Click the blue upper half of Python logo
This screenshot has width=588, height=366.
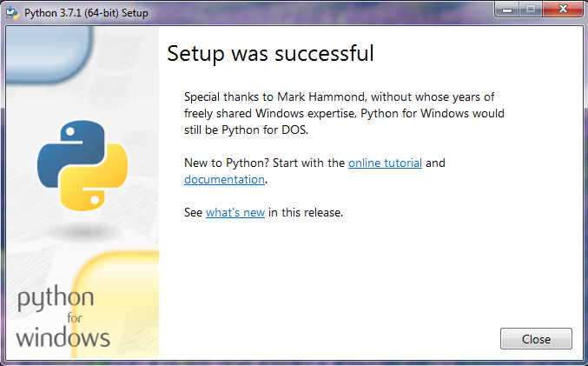click(71, 150)
